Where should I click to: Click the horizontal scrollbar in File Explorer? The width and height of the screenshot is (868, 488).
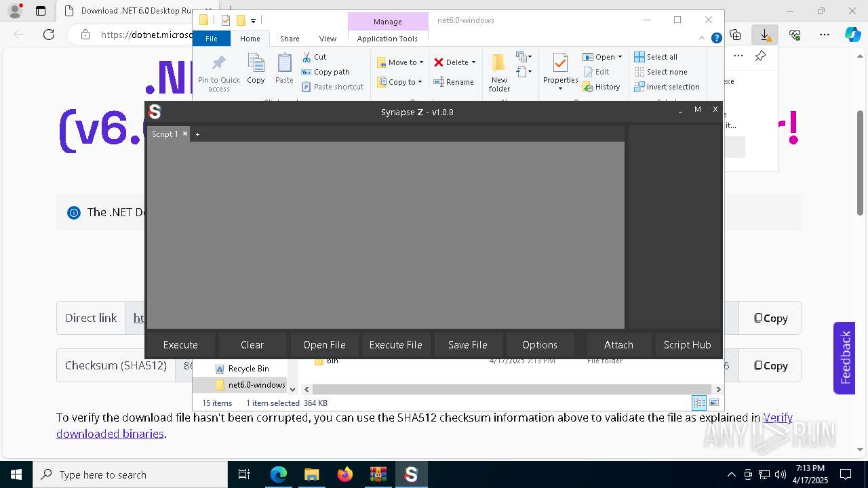click(x=513, y=389)
